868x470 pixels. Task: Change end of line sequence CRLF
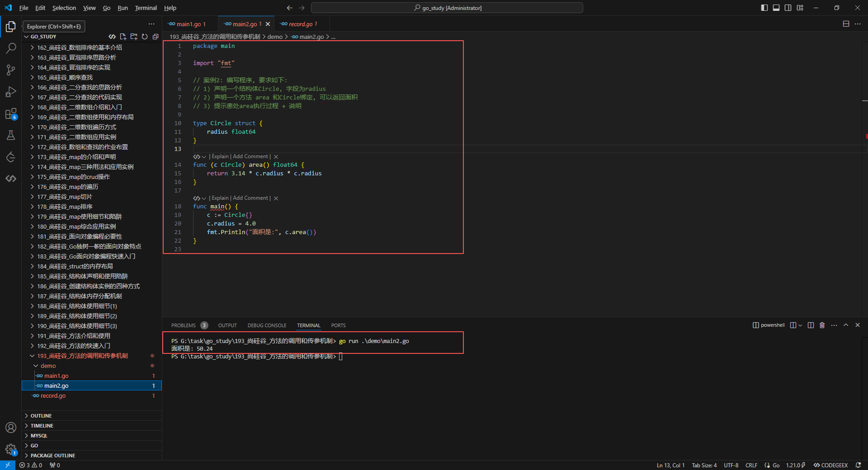click(751, 465)
